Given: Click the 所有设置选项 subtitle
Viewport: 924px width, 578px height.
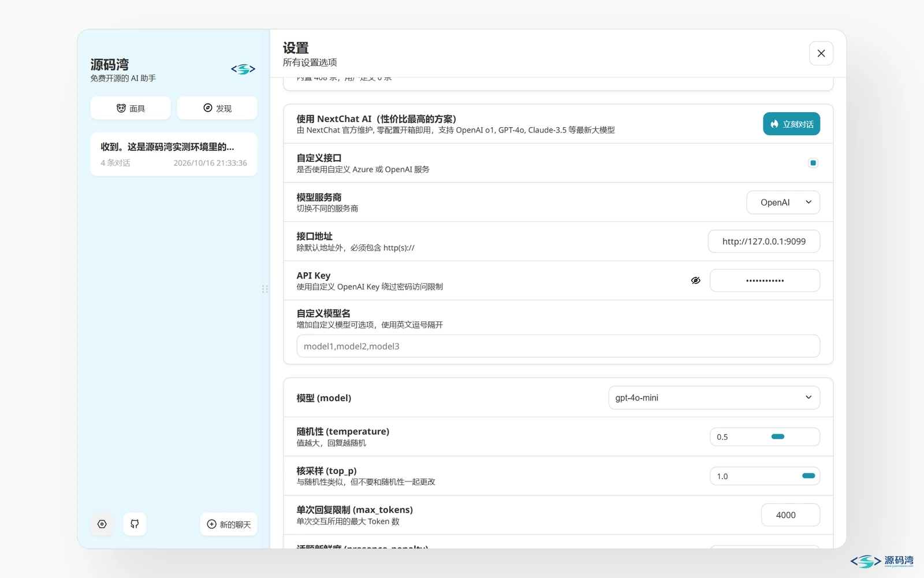Looking at the screenshot, I should 310,62.
